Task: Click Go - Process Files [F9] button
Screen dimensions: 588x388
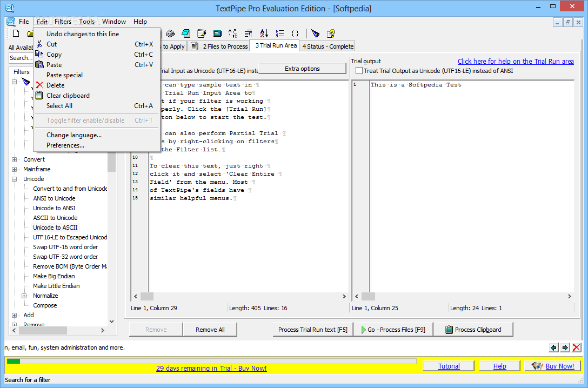Action: click(393, 330)
